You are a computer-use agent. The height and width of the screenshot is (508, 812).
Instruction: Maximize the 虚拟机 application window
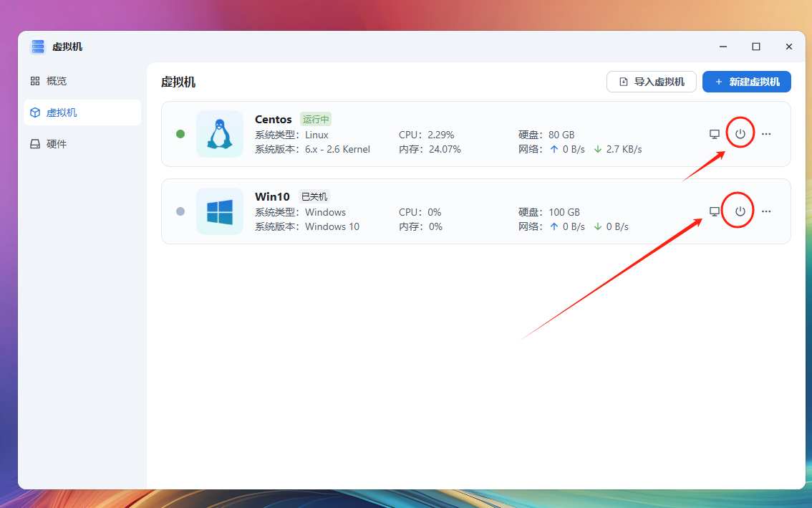[755, 47]
